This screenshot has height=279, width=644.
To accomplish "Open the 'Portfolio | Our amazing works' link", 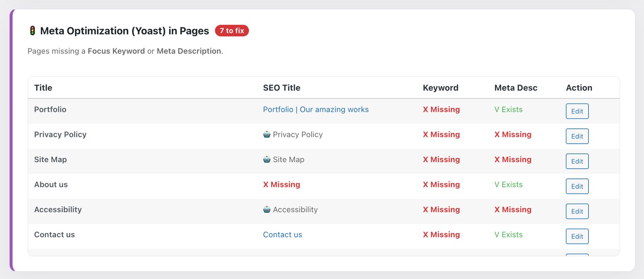I will click(x=316, y=110).
